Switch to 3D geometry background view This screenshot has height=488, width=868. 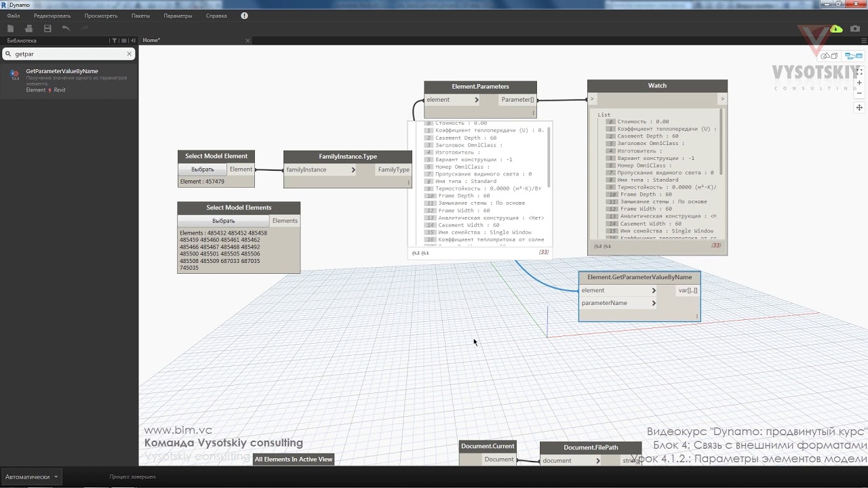pos(829,56)
